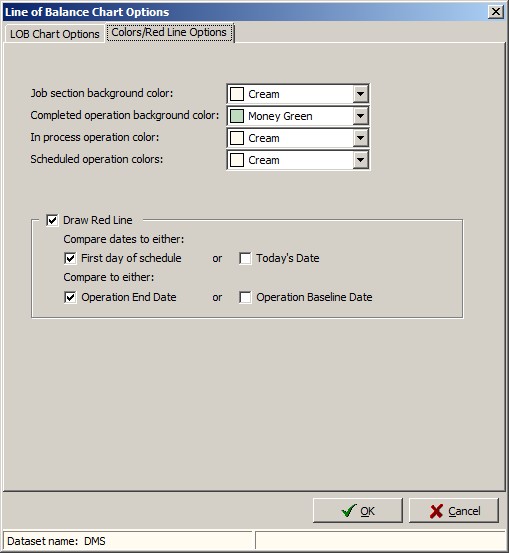This screenshot has width=509, height=553.
Task: Click the Cream swatch for Scheduled operation colors
Action: click(237, 160)
